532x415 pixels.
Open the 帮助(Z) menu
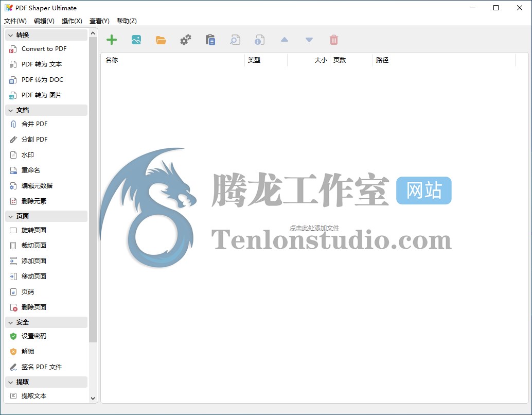(x=127, y=21)
